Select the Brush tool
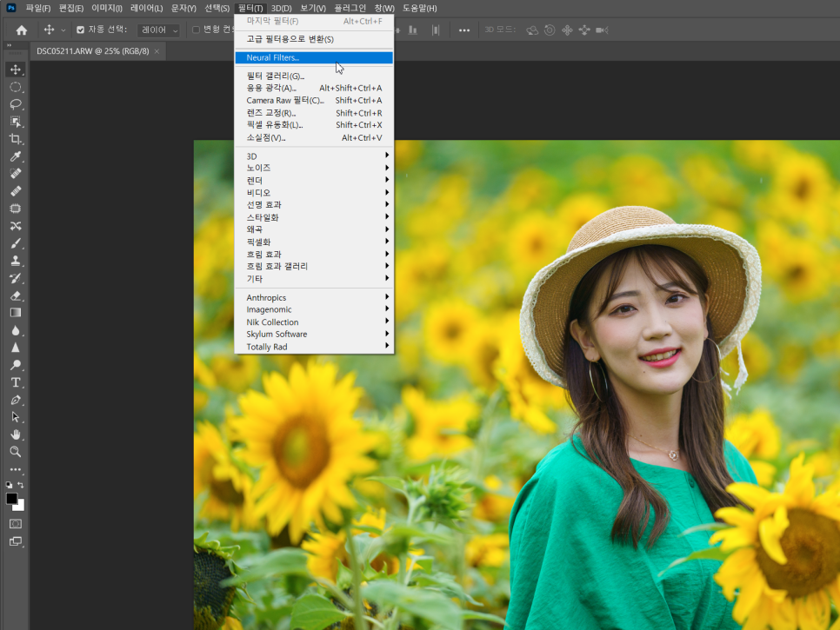 16,243
